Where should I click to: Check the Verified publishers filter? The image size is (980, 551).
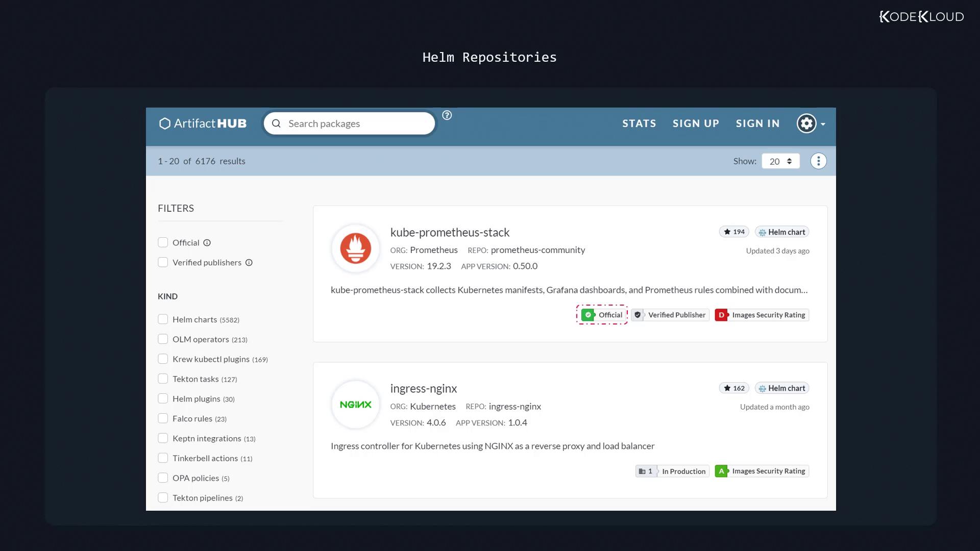pyautogui.click(x=163, y=262)
